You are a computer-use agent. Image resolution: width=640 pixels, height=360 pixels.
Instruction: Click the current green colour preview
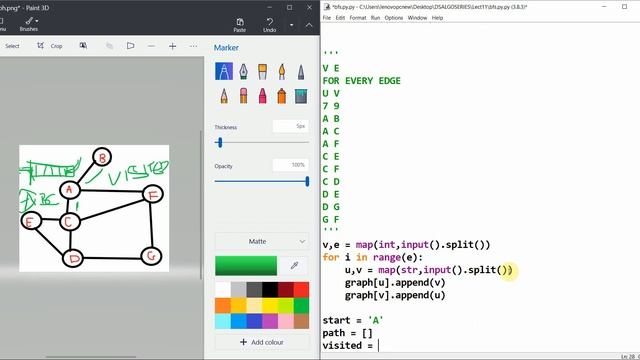[246, 266]
